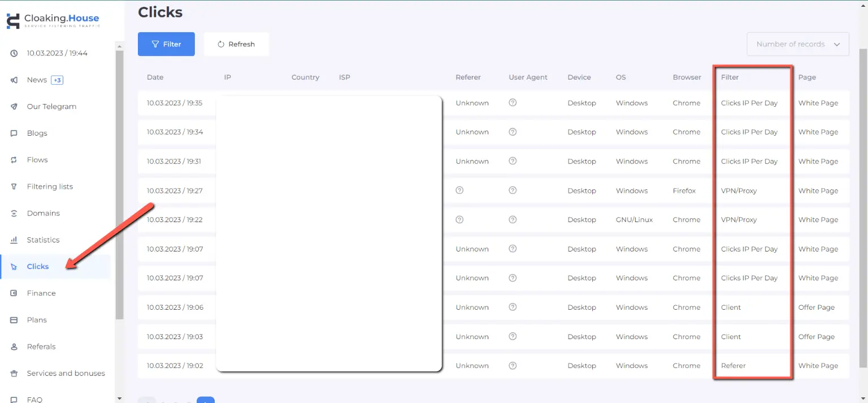Go to the Plans menu item
The height and width of the screenshot is (403, 868).
coord(37,320)
